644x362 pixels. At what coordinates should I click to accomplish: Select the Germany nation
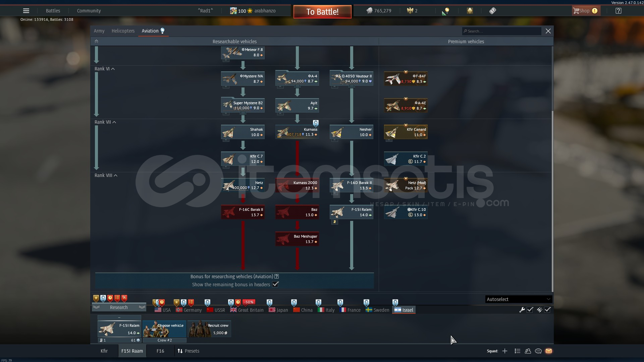189,310
